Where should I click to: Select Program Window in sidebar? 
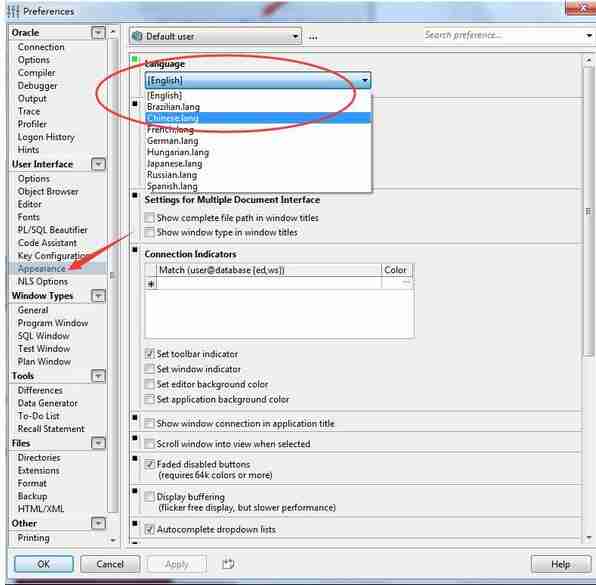[x=53, y=323]
